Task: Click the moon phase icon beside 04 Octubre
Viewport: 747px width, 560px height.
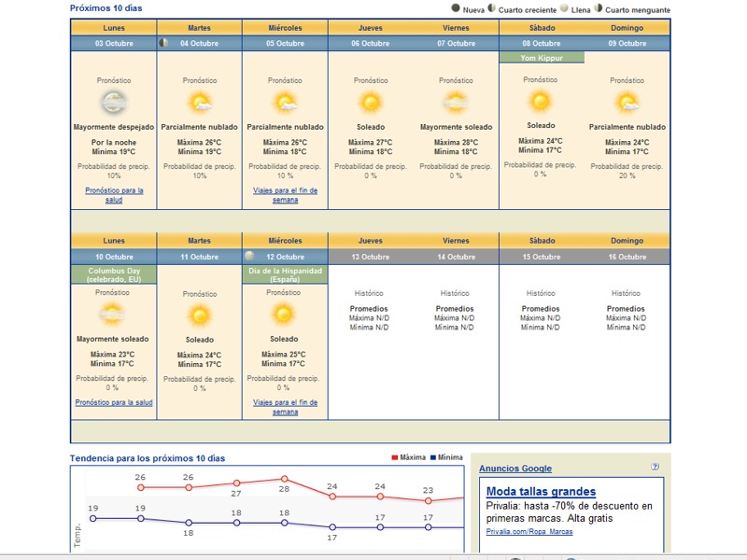Action: coord(164,43)
